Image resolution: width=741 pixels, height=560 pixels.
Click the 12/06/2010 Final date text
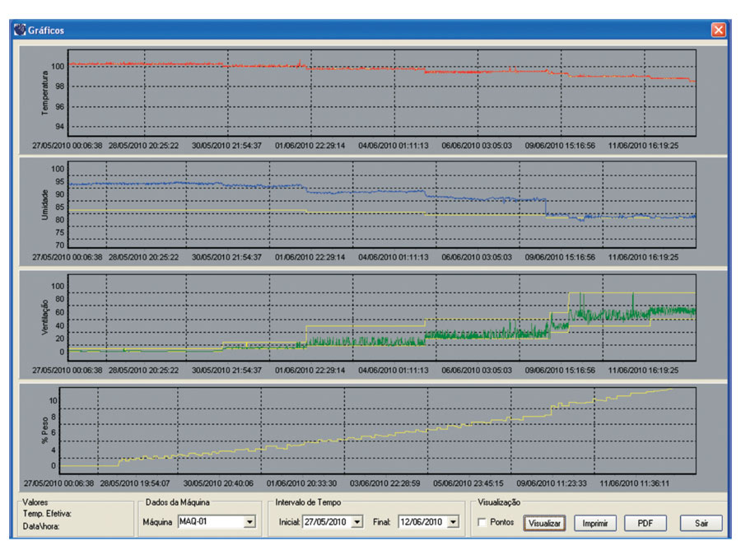click(x=422, y=522)
